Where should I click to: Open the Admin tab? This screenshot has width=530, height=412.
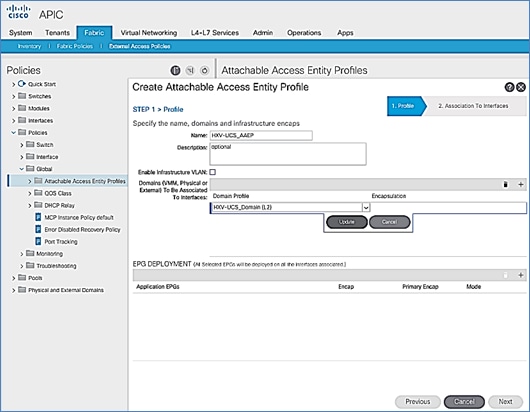[263, 33]
